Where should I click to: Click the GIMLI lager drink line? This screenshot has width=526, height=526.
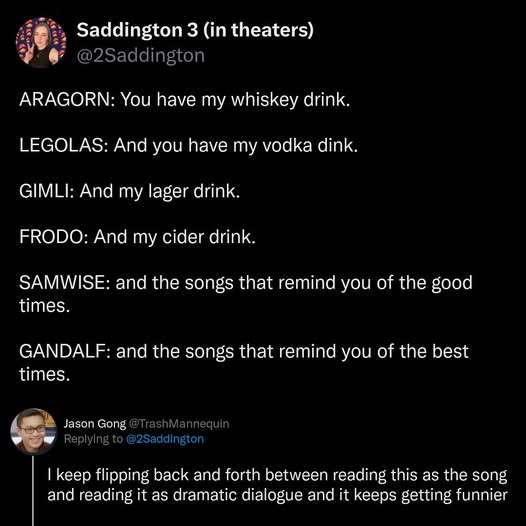coord(129,192)
